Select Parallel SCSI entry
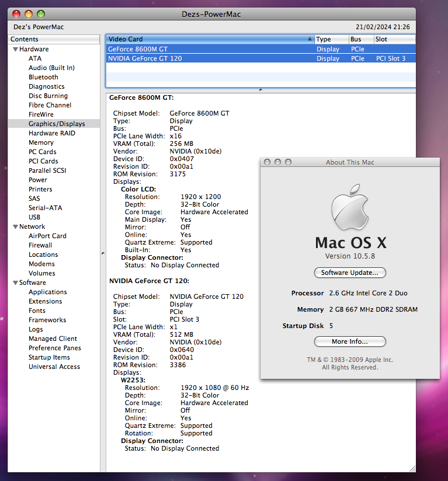 point(47,170)
